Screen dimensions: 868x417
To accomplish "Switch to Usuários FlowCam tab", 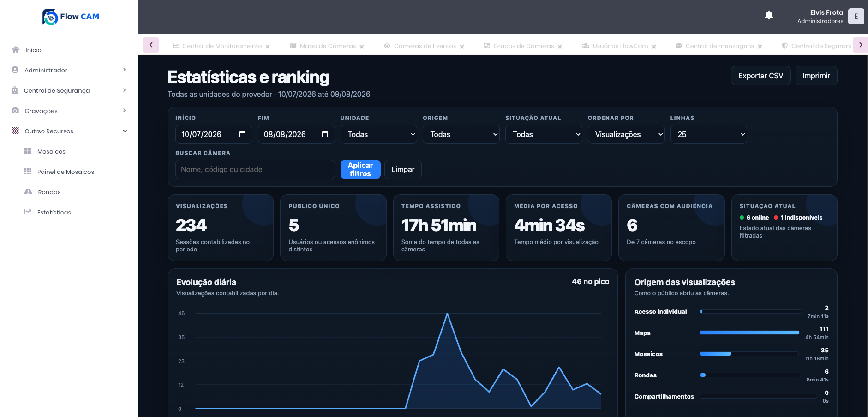I will pos(620,46).
